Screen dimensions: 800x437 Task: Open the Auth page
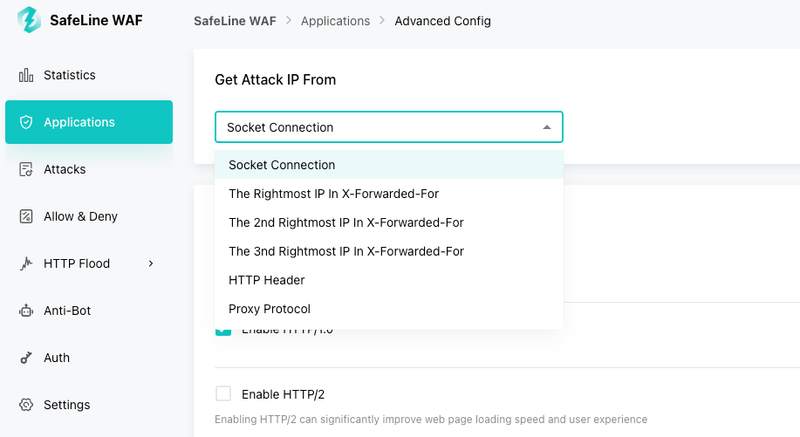tap(89, 357)
